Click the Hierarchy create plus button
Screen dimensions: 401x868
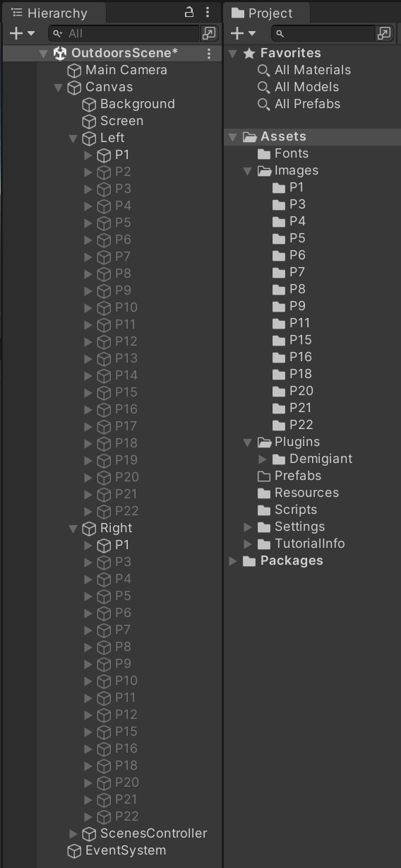point(22,33)
